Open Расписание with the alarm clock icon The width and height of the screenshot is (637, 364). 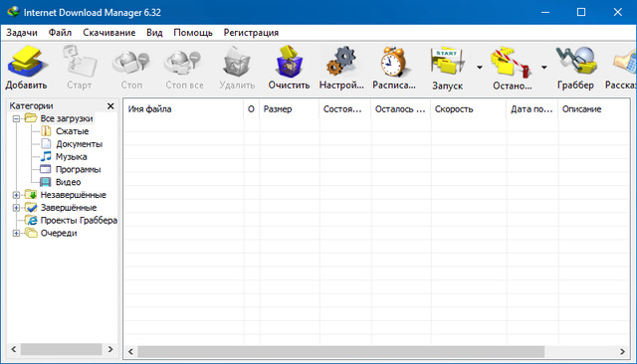[x=393, y=62]
